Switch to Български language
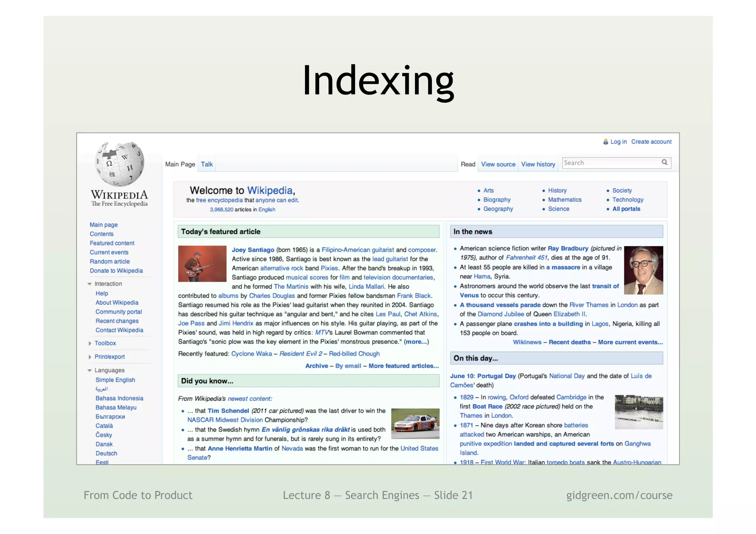Screen dimensions: 756x534 tap(110, 417)
